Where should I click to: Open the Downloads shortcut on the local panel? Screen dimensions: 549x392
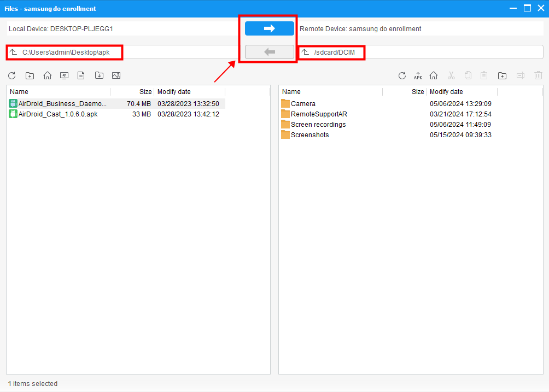[x=98, y=75]
